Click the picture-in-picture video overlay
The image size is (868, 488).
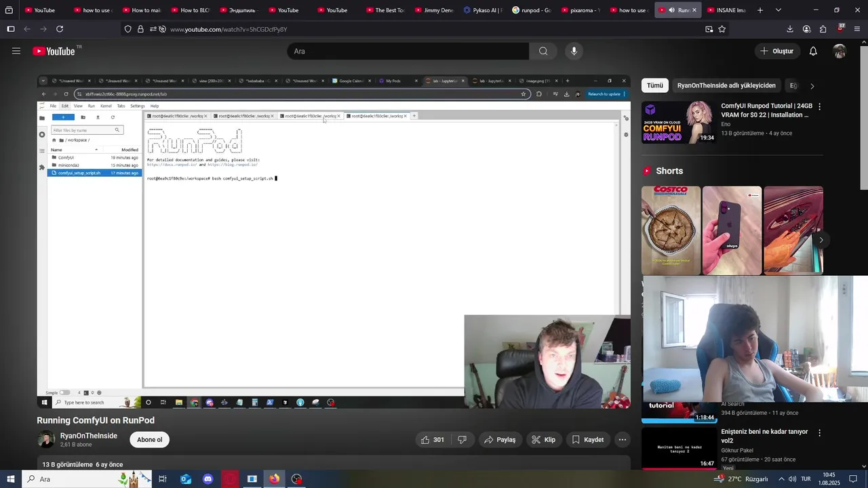(x=755, y=339)
